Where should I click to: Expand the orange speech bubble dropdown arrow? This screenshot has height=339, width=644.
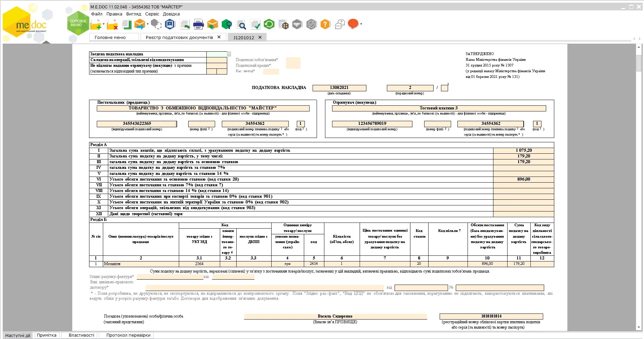click(361, 24)
